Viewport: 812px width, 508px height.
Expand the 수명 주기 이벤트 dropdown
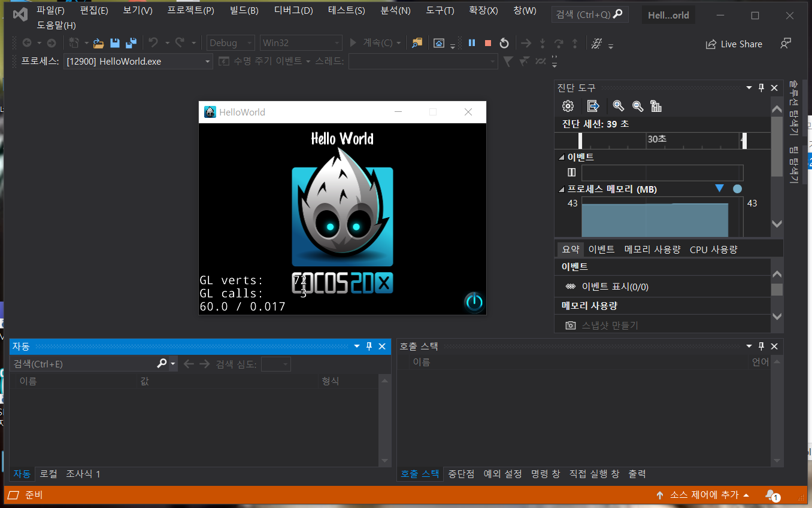click(x=308, y=61)
